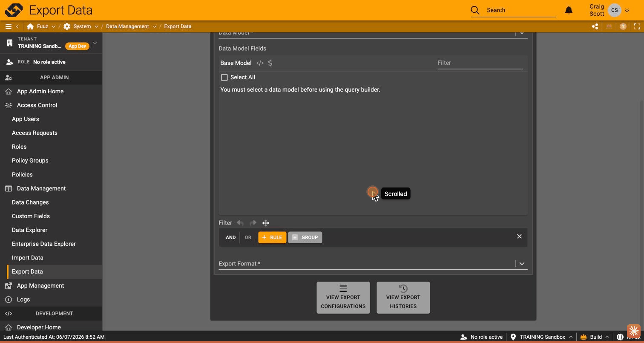This screenshot has width=644, height=343.
Task: Click View Export Configurations button
Action: tap(343, 297)
